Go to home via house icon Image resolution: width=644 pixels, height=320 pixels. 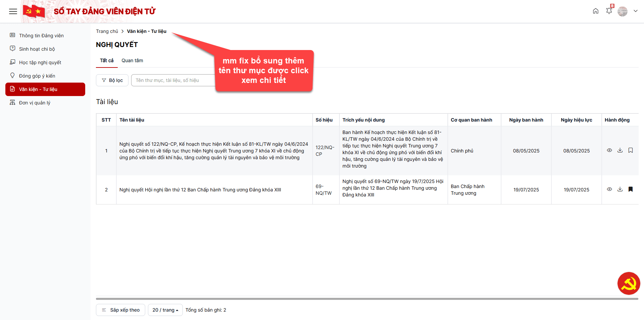[x=596, y=11]
